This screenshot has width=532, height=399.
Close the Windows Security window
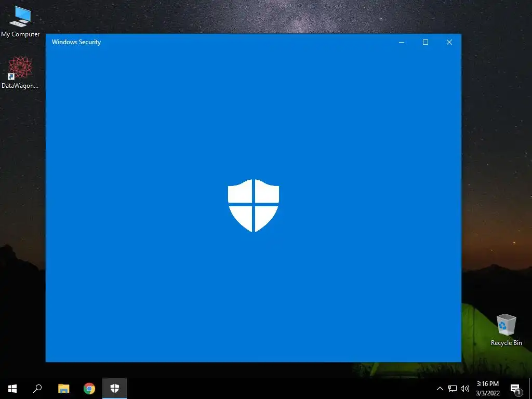coord(449,42)
